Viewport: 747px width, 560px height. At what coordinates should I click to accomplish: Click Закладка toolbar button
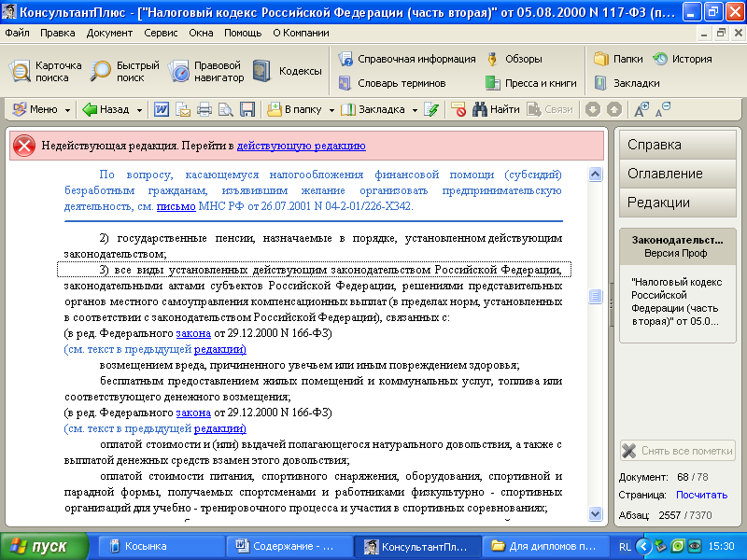373,109
